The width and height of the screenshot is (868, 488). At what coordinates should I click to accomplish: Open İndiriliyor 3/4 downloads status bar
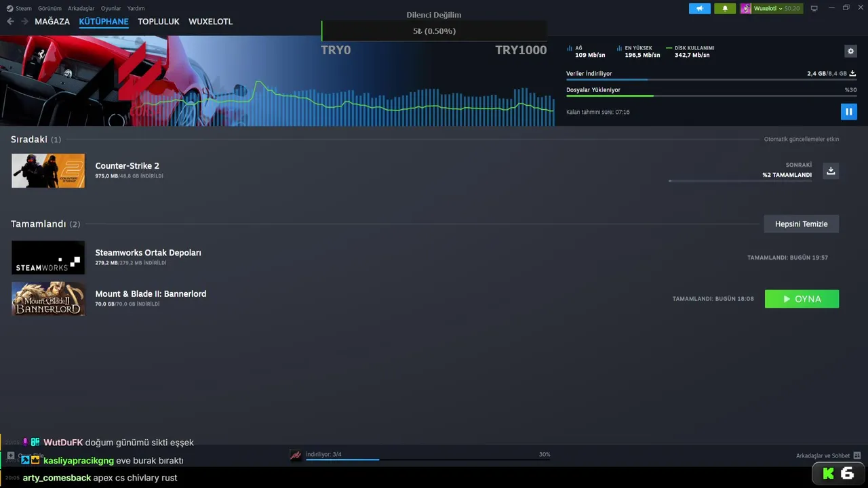click(x=428, y=455)
